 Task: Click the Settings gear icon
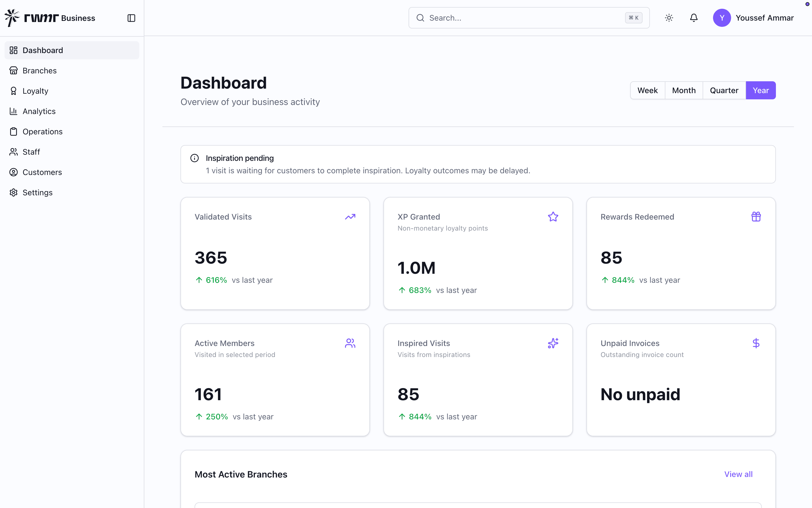(x=14, y=192)
